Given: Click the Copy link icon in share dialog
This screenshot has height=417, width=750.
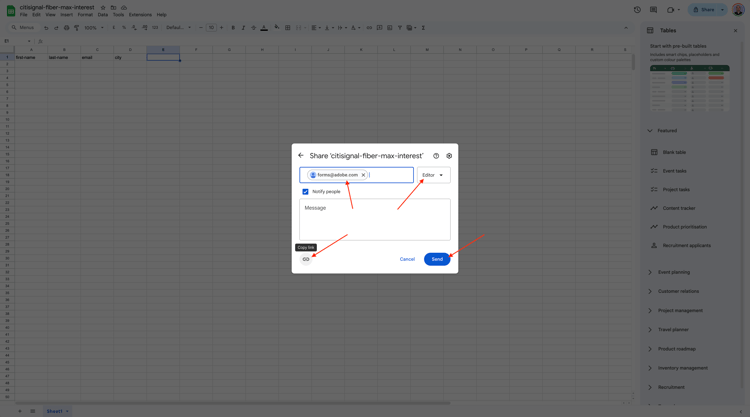Looking at the screenshot, I should point(306,259).
